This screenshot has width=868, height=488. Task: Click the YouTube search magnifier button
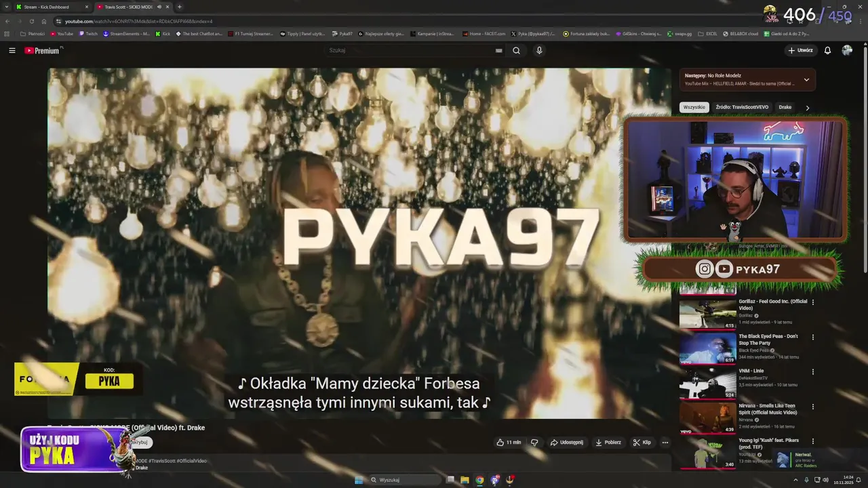pyautogui.click(x=516, y=50)
